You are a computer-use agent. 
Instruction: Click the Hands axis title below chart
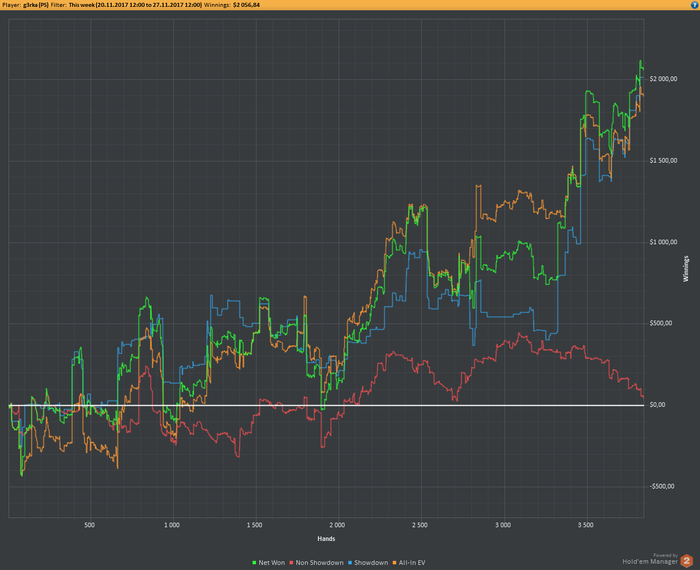tap(326, 539)
